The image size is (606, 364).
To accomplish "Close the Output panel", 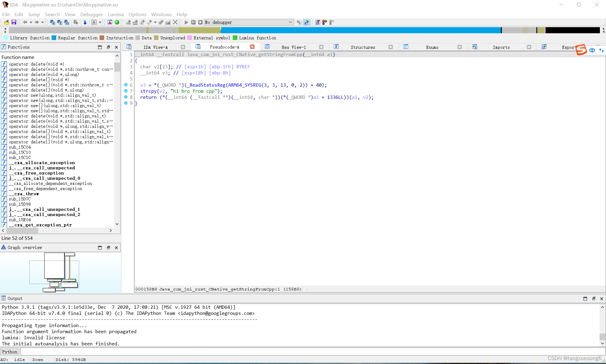I will pyautogui.click(x=602, y=299).
